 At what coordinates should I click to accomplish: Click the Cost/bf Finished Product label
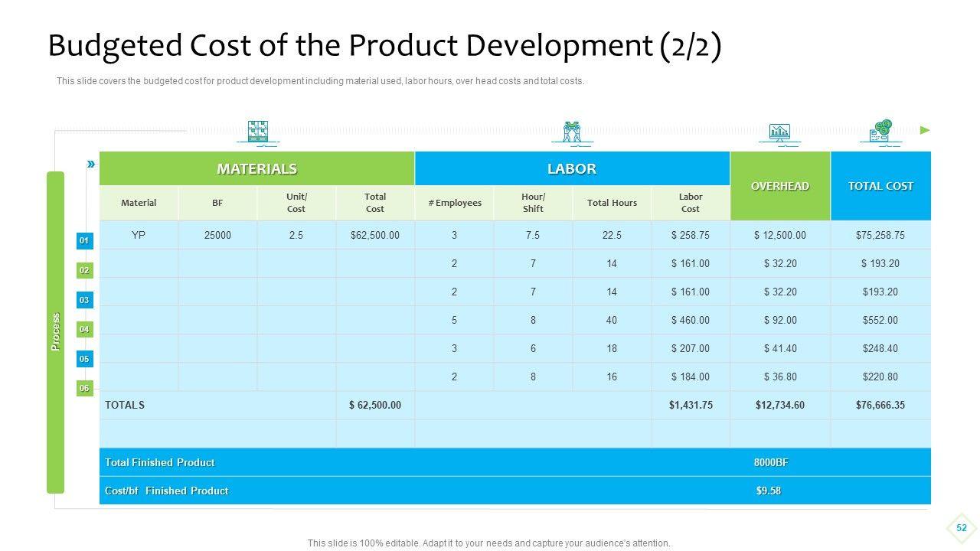point(166,491)
